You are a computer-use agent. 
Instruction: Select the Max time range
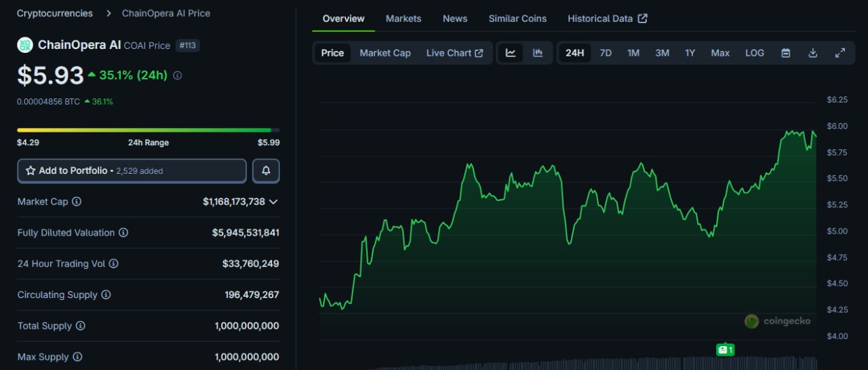coord(719,53)
